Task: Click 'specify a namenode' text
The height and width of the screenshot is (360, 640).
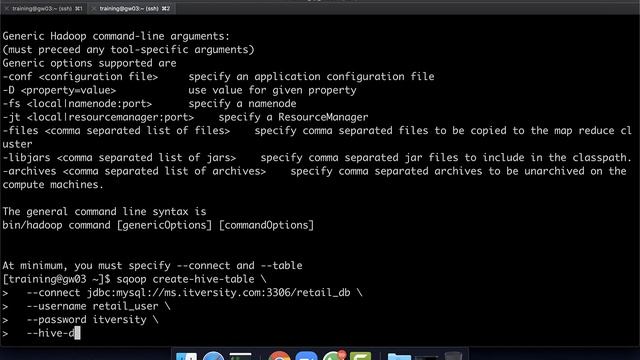Action: click(242, 103)
